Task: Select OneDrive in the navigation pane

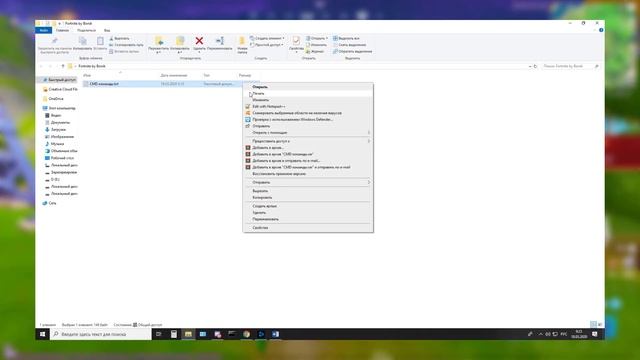Action: point(53,99)
